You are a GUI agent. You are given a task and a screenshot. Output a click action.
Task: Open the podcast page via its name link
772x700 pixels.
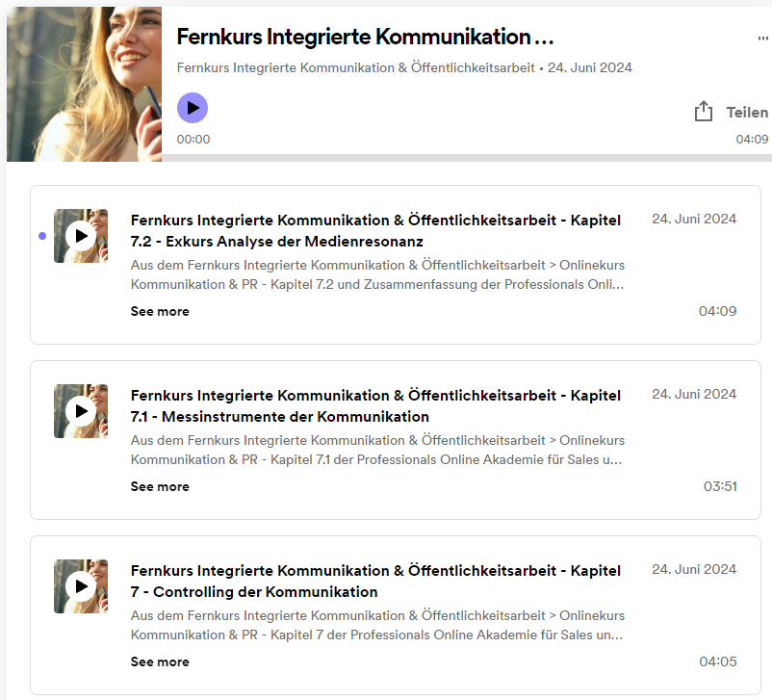click(x=355, y=67)
